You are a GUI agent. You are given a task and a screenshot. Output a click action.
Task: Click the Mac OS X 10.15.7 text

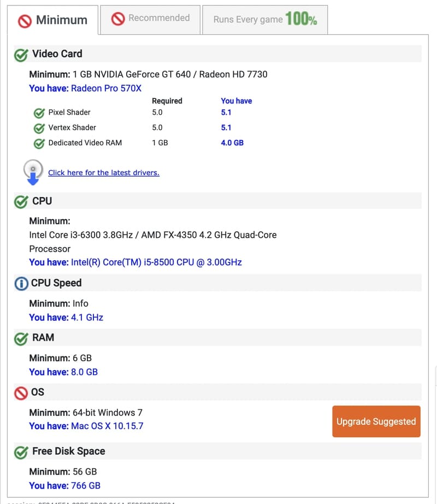point(107,426)
